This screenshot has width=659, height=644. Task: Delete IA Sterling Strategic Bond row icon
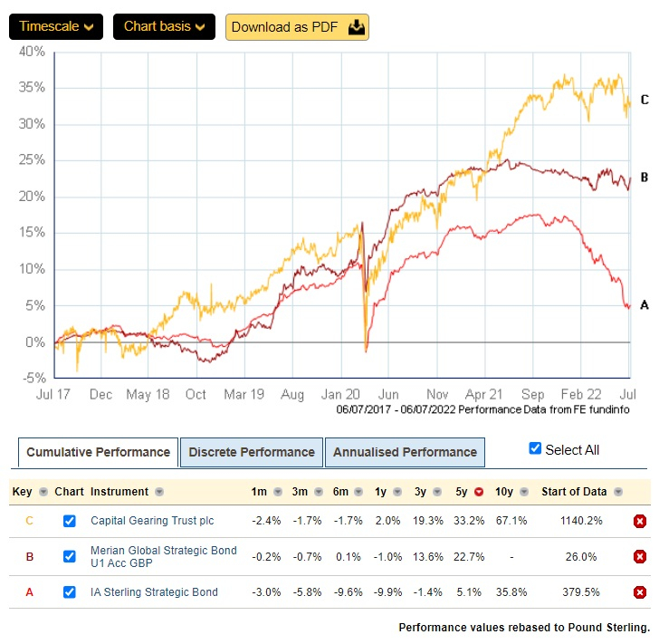639,592
